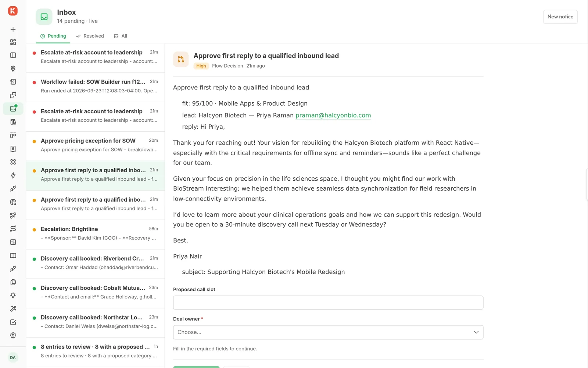
Task: Open the open-book docs icon
Action: 13,255
